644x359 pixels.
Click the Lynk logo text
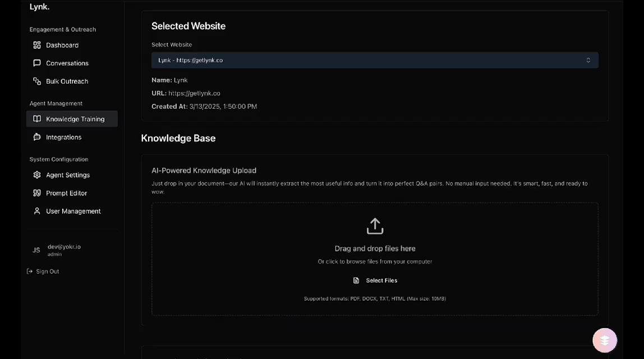point(39,7)
